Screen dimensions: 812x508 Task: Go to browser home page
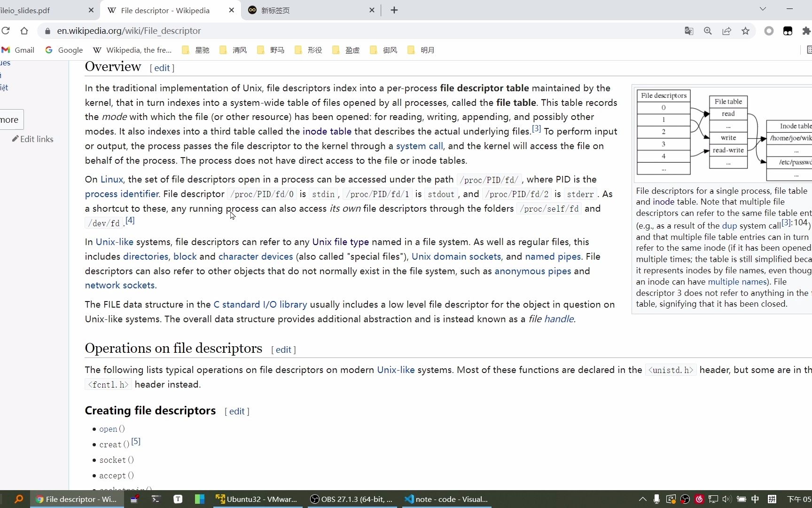coord(24,31)
